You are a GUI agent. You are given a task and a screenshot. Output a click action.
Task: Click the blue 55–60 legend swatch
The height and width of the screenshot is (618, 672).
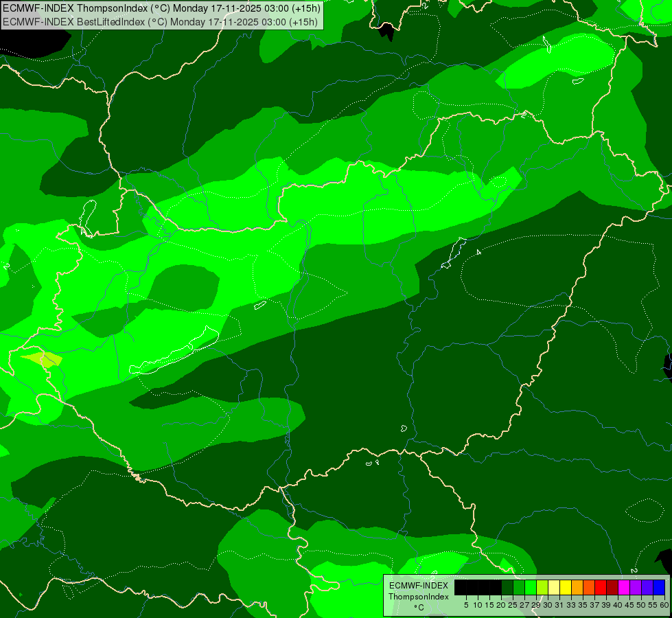click(659, 587)
